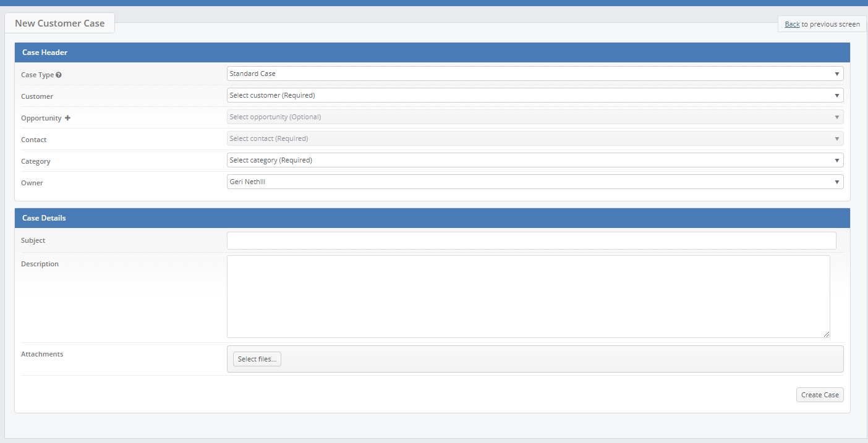The width and height of the screenshot is (868, 443).
Task: Open the Select opportunity dropdown
Action: (x=535, y=117)
